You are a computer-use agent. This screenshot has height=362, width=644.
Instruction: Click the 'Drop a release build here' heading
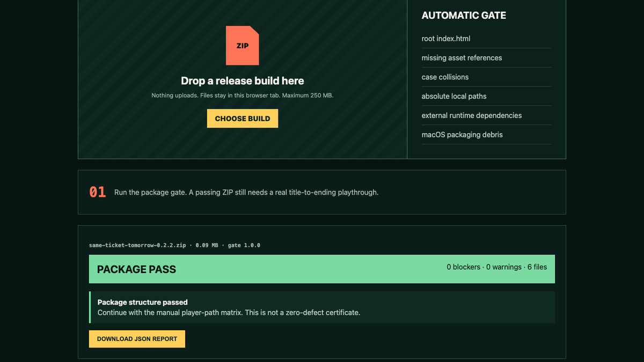243,81
